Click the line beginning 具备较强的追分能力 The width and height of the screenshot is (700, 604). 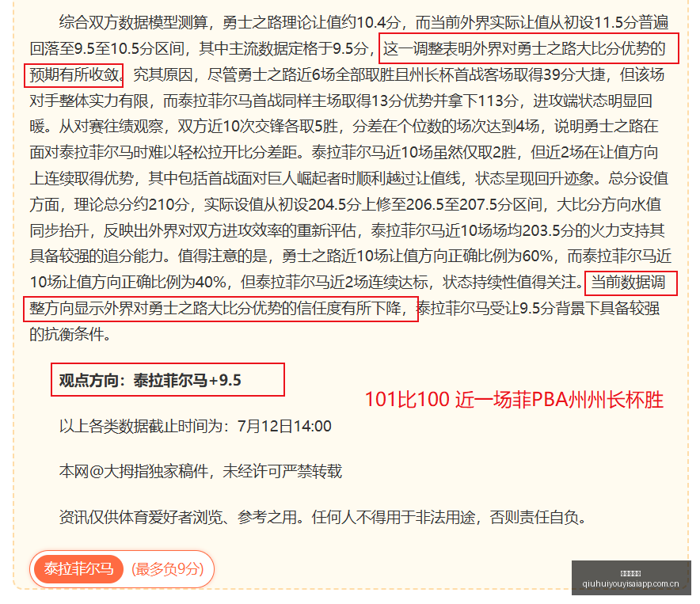point(351,256)
